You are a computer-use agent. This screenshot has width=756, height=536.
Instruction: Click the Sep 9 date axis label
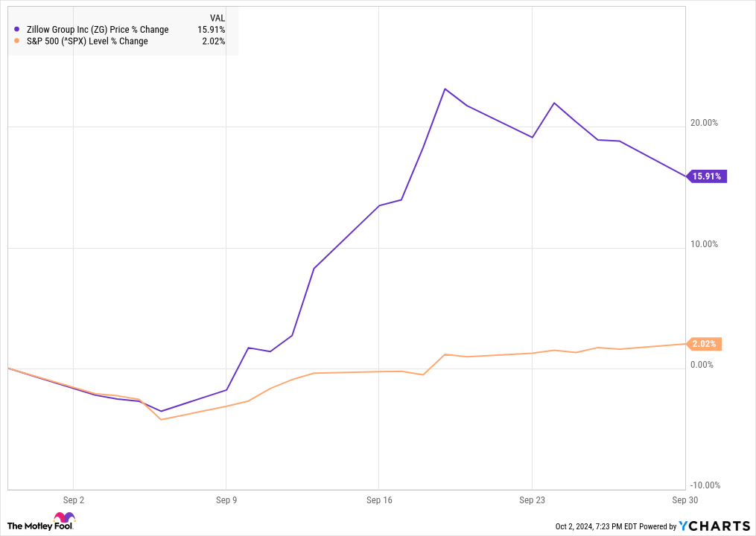[226, 500]
